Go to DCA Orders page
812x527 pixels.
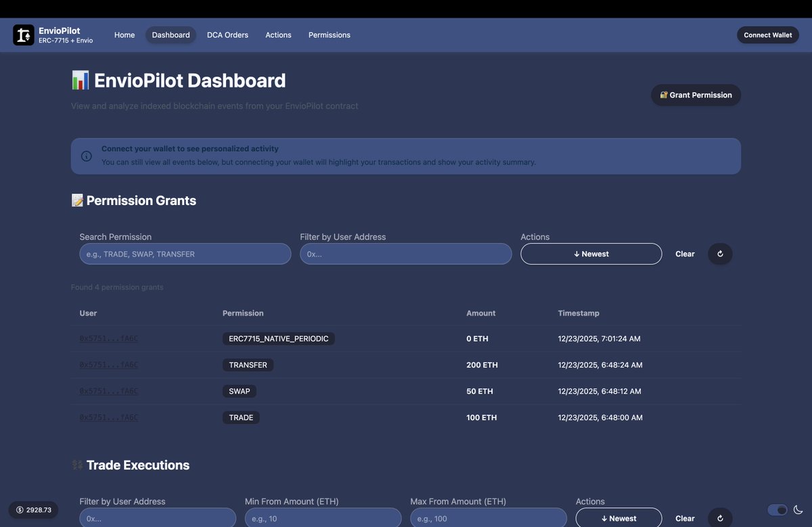(227, 35)
